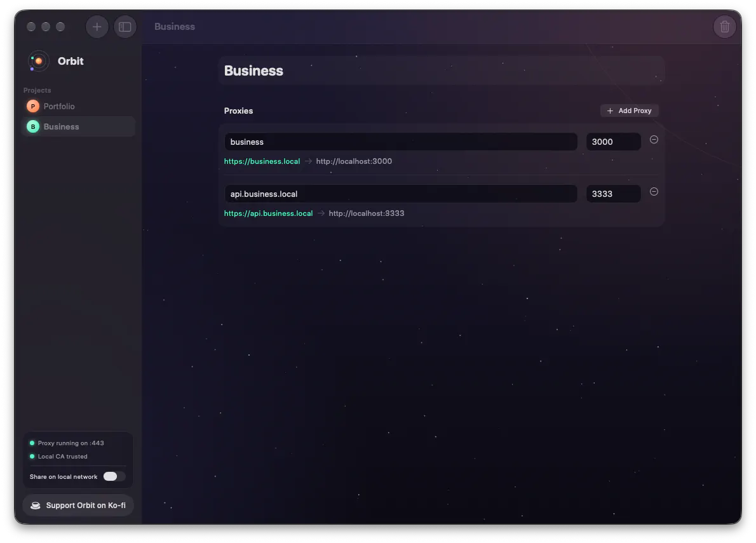756x543 pixels.
Task: Click the http://localhost:3333 target text
Action: (x=367, y=213)
